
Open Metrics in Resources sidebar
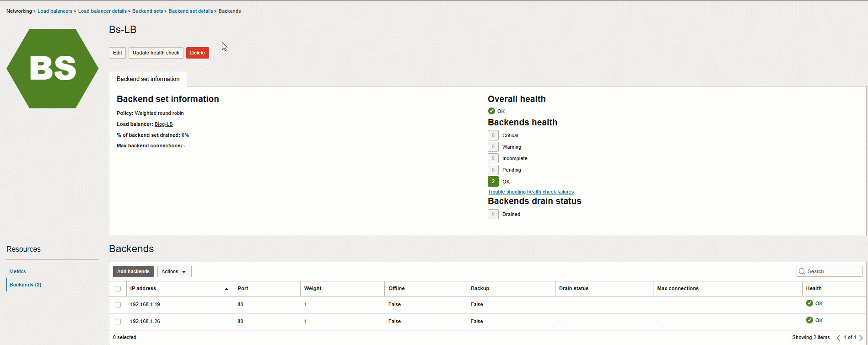(x=18, y=271)
